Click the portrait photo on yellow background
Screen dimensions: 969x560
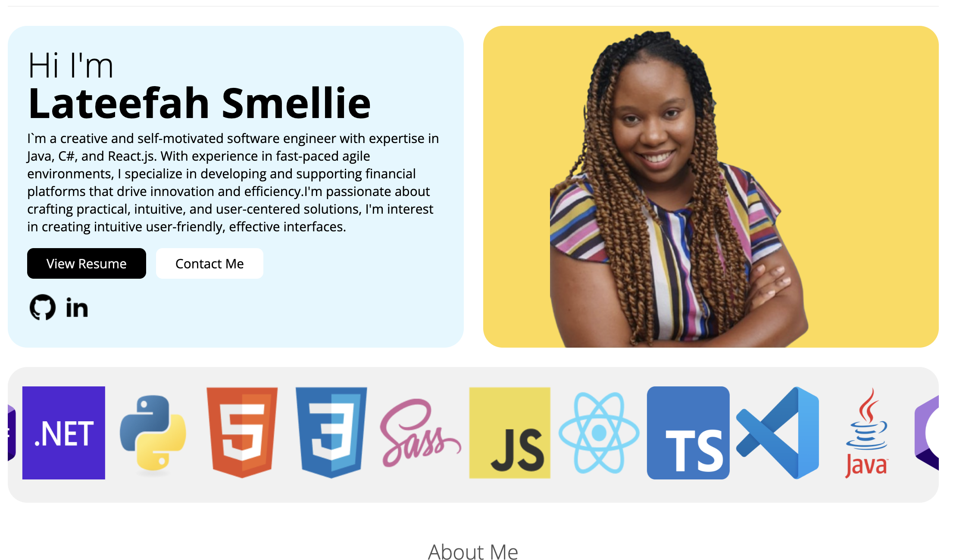[x=711, y=187]
